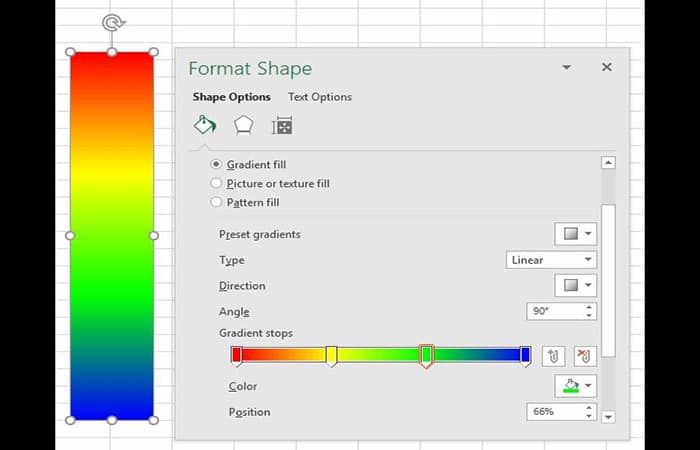Screen dimensions: 700x450
Task: Click the Position label
Action: coord(249,412)
